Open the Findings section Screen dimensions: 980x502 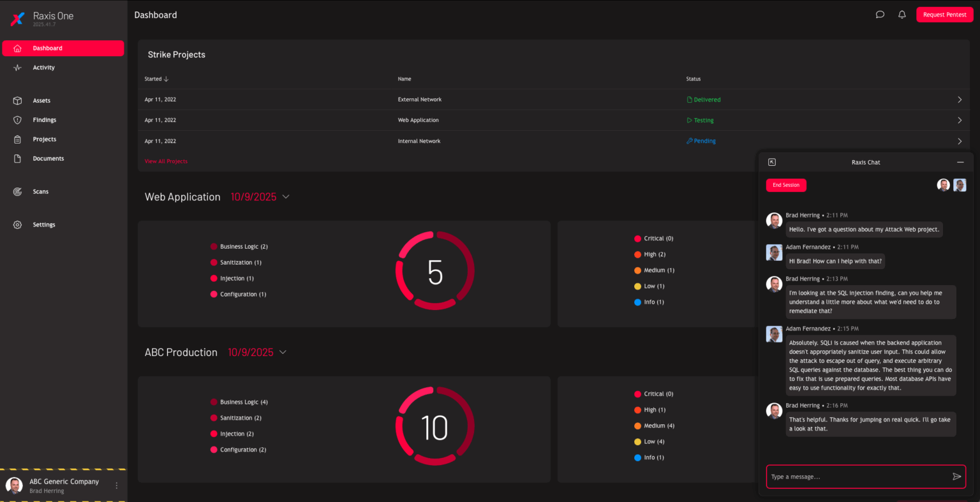click(x=44, y=119)
